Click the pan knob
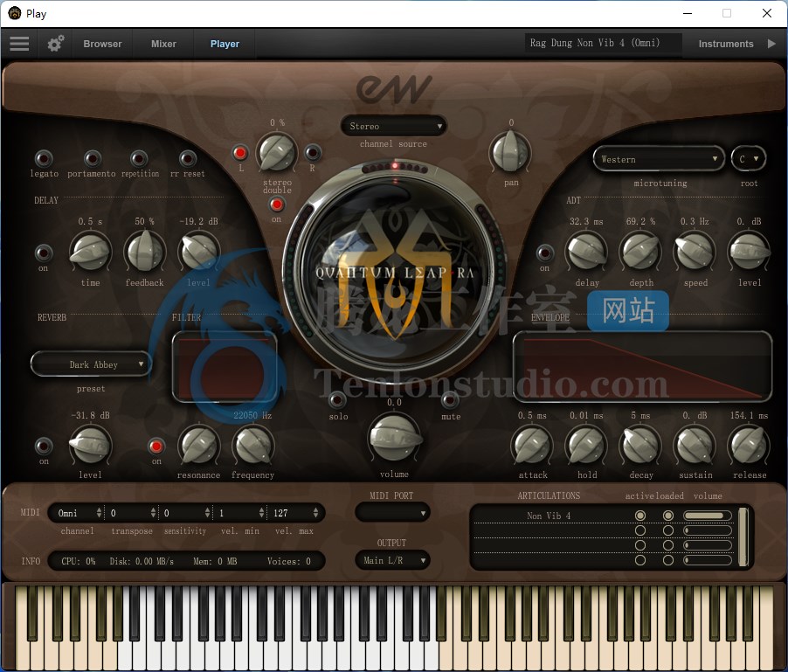788x672 pixels. 510,153
